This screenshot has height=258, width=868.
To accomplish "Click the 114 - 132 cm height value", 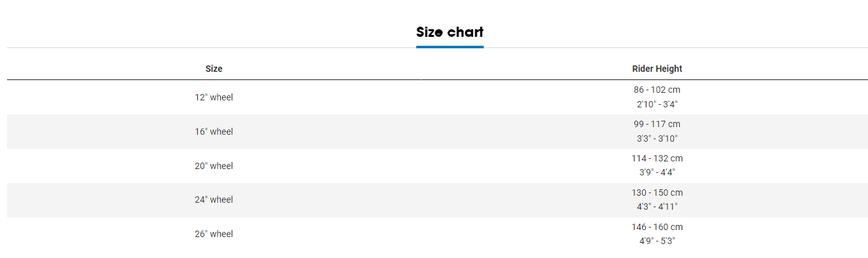I will tap(657, 158).
